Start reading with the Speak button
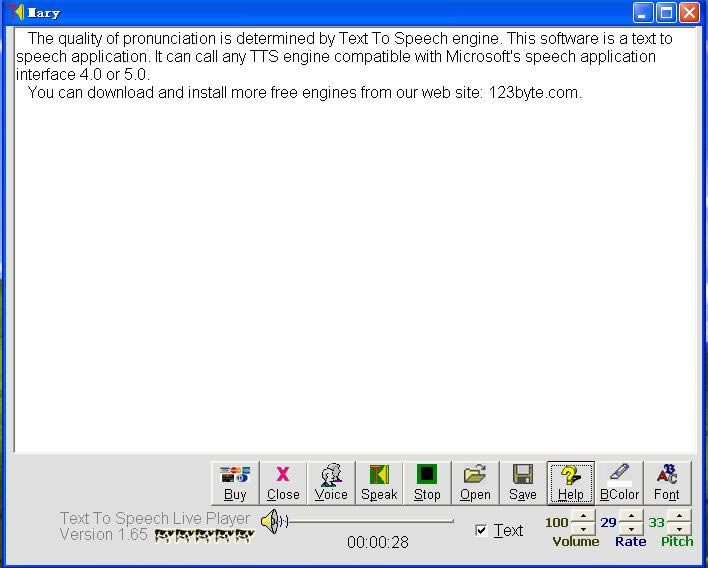 [379, 483]
